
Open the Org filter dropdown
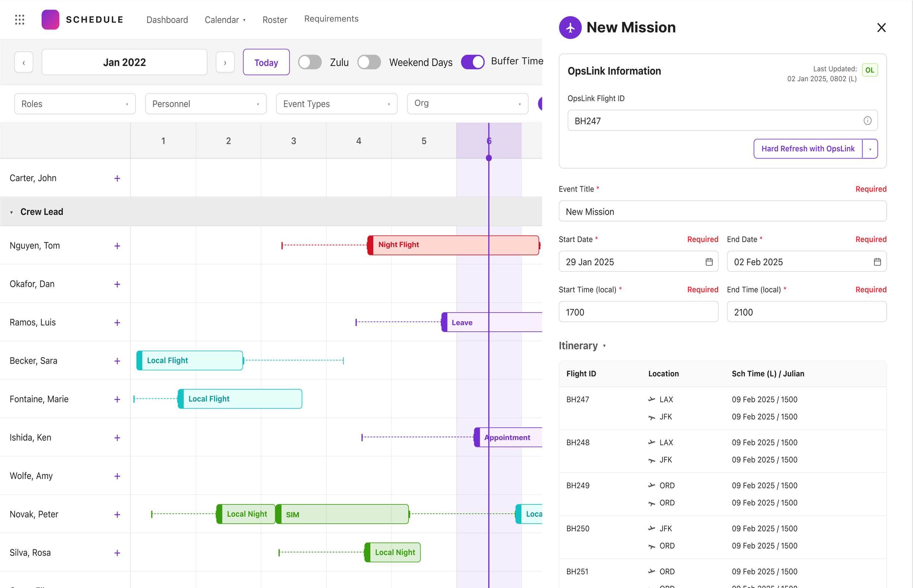click(467, 104)
